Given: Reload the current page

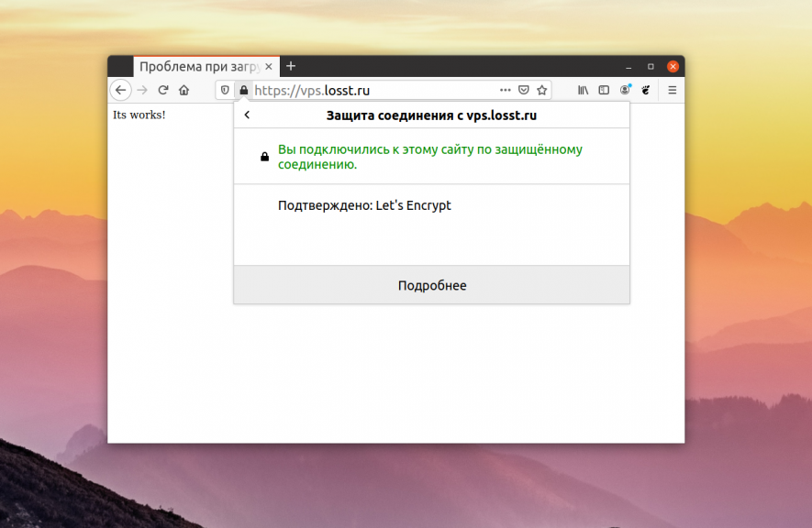Looking at the screenshot, I should (163, 90).
